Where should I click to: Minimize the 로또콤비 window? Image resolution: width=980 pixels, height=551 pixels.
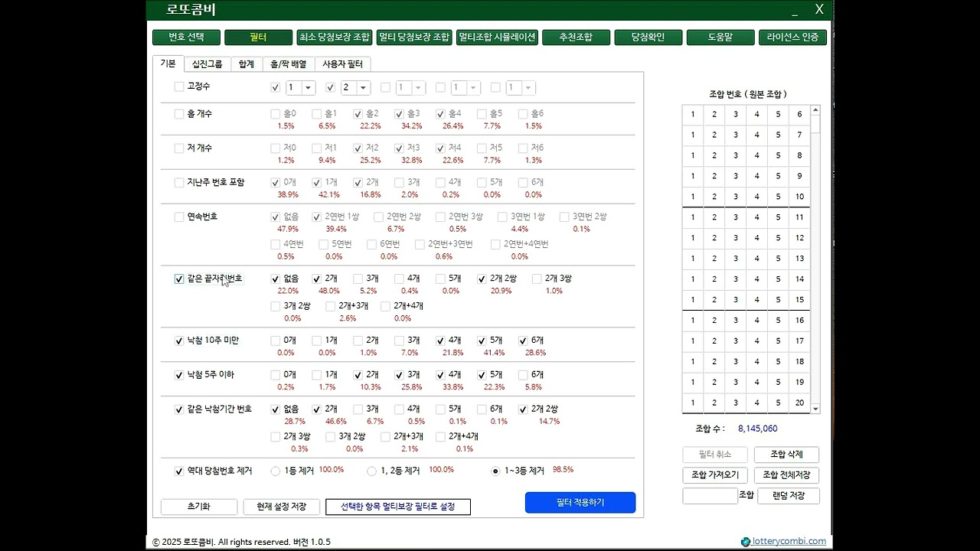(x=795, y=11)
